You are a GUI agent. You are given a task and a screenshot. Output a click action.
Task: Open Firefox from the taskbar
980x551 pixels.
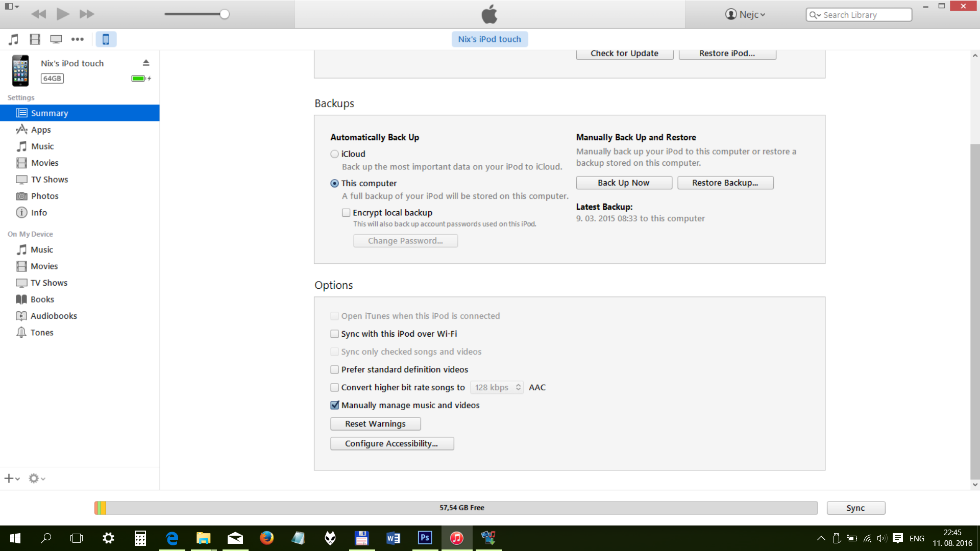tap(266, 538)
